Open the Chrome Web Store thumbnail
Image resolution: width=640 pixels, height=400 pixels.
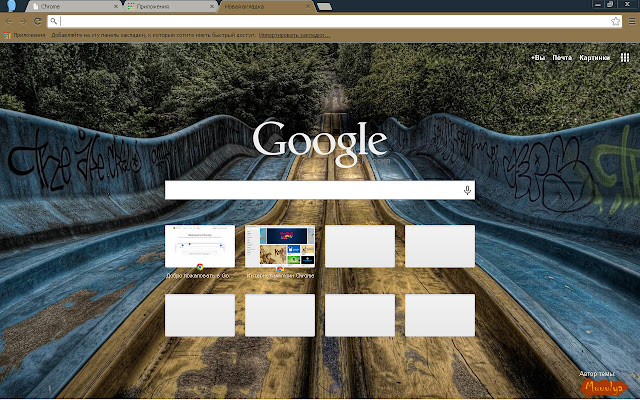[x=280, y=246]
